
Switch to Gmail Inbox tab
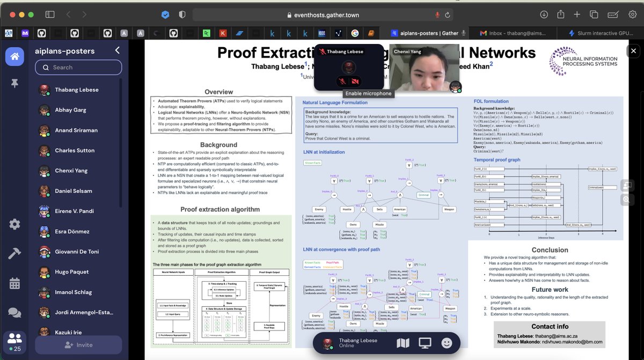pos(514,33)
